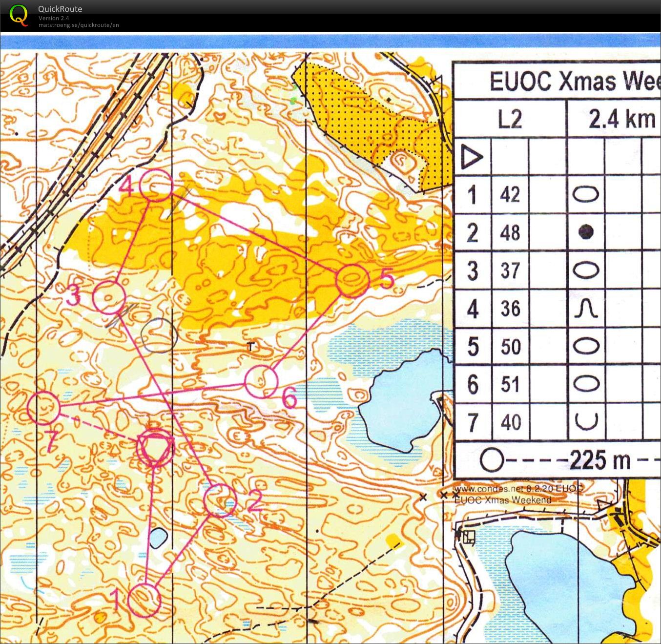Select the 2.4 km course length cell

point(615,119)
